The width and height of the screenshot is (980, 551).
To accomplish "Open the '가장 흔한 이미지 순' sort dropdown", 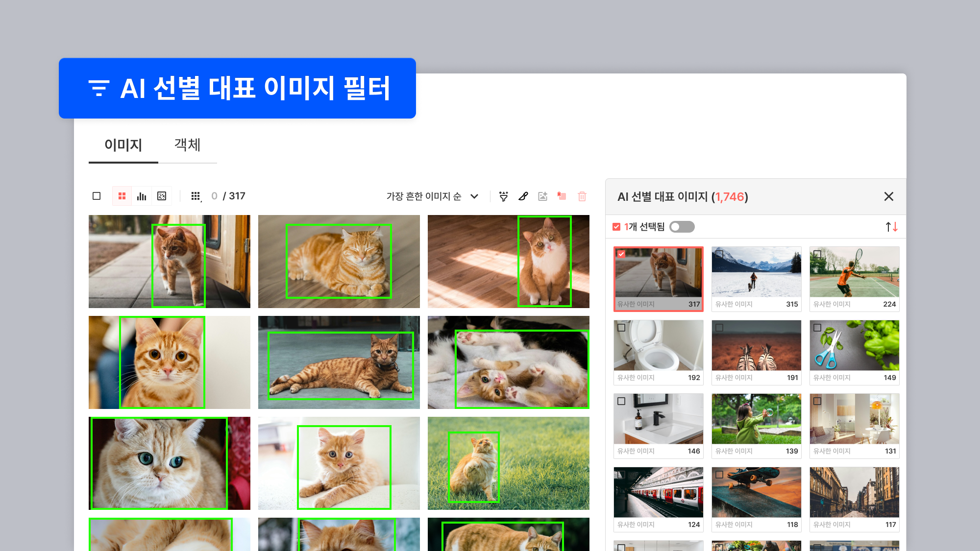I will coord(432,196).
